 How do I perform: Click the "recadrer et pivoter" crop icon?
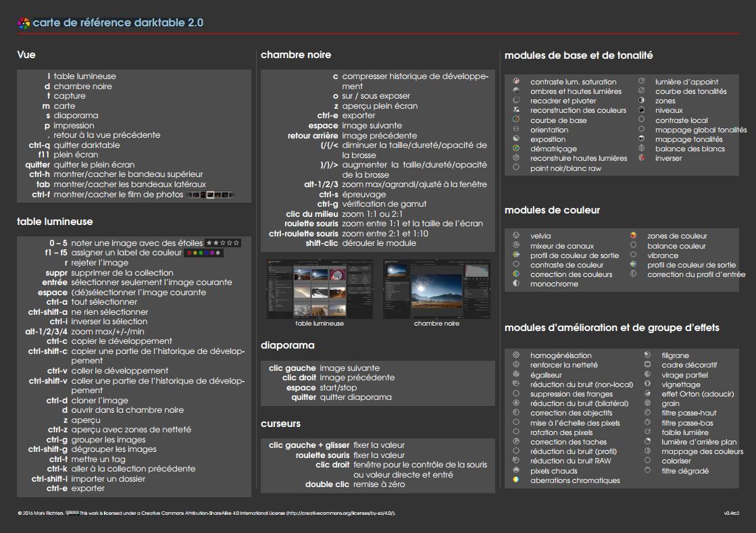coord(516,100)
